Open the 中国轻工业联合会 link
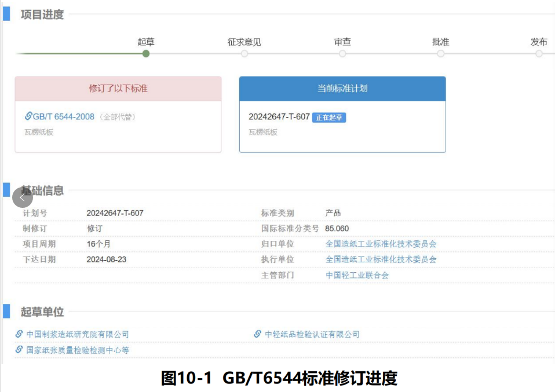The height and width of the screenshot is (392, 555). coord(359,274)
